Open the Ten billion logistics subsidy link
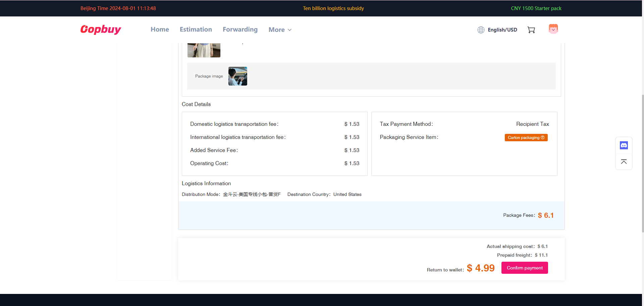This screenshot has height=306, width=644. pyautogui.click(x=333, y=8)
